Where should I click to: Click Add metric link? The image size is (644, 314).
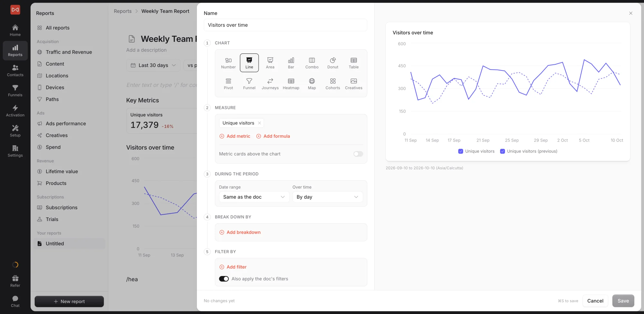point(235,136)
